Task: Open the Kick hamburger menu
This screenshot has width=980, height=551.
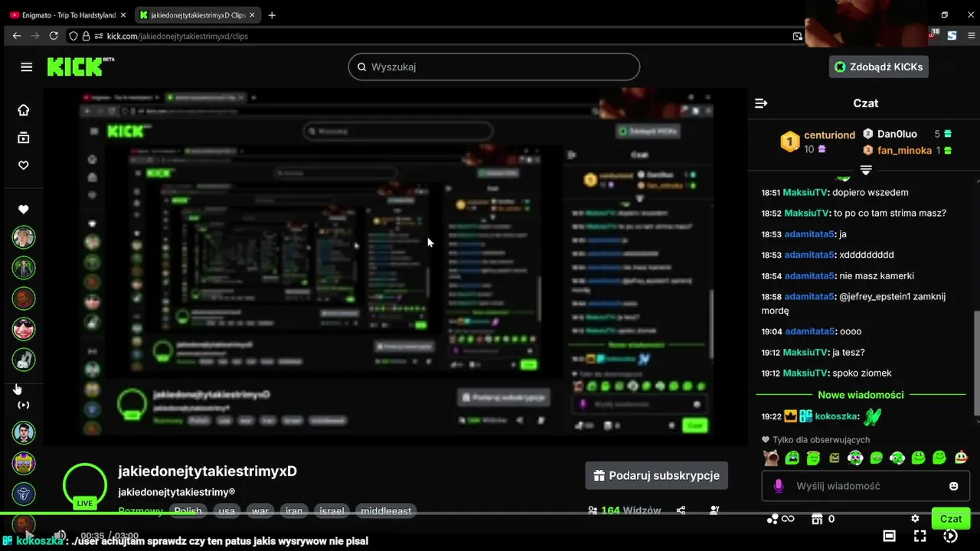Action: [x=27, y=67]
